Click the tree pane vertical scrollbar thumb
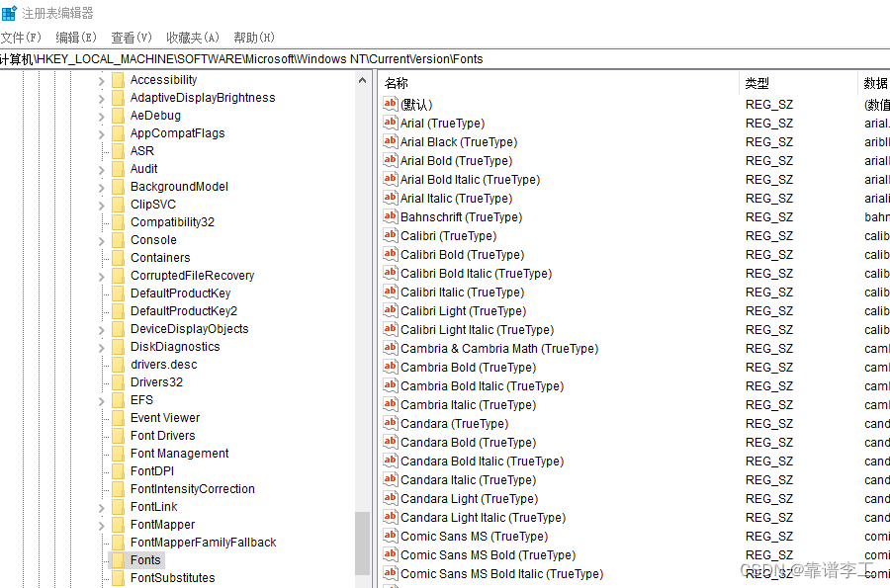Image resolution: width=890 pixels, height=588 pixels. 363,544
